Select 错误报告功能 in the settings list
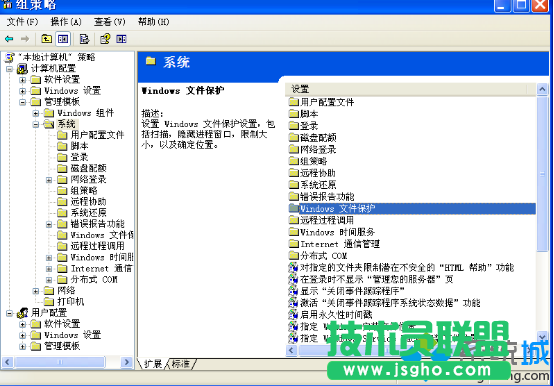The width and height of the screenshot is (554, 386). pos(327,196)
